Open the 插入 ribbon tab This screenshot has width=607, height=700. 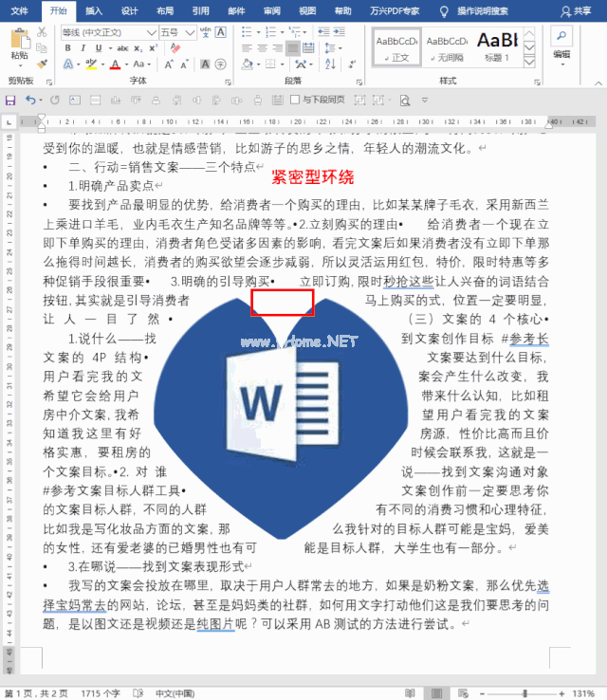pyautogui.click(x=93, y=11)
